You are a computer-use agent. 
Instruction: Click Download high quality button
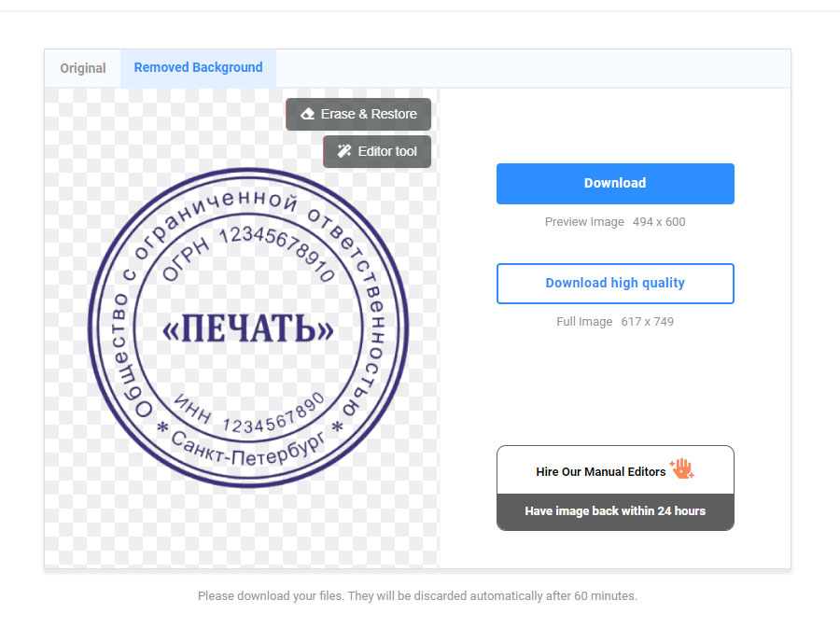pyautogui.click(x=615, y=284)
